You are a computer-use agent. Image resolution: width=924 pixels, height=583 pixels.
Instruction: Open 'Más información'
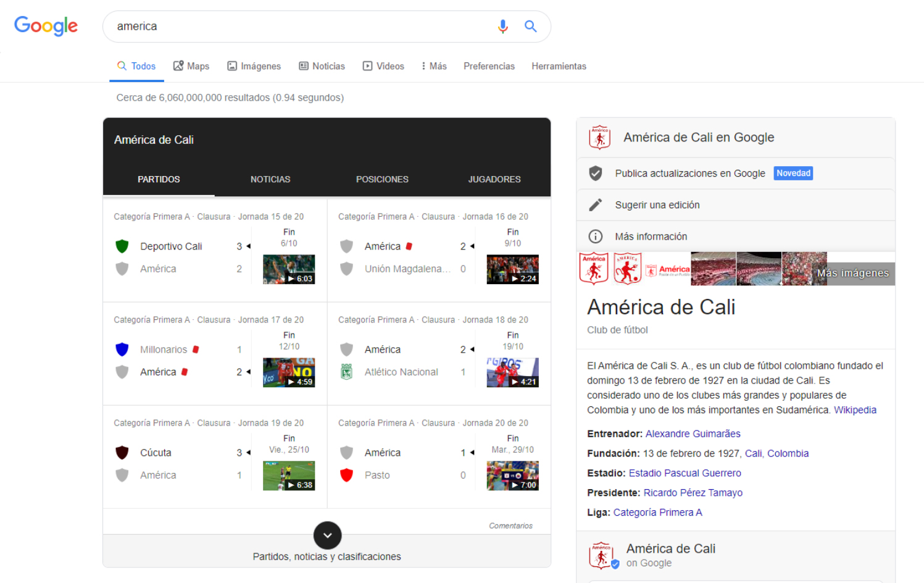tap(651, 237)
